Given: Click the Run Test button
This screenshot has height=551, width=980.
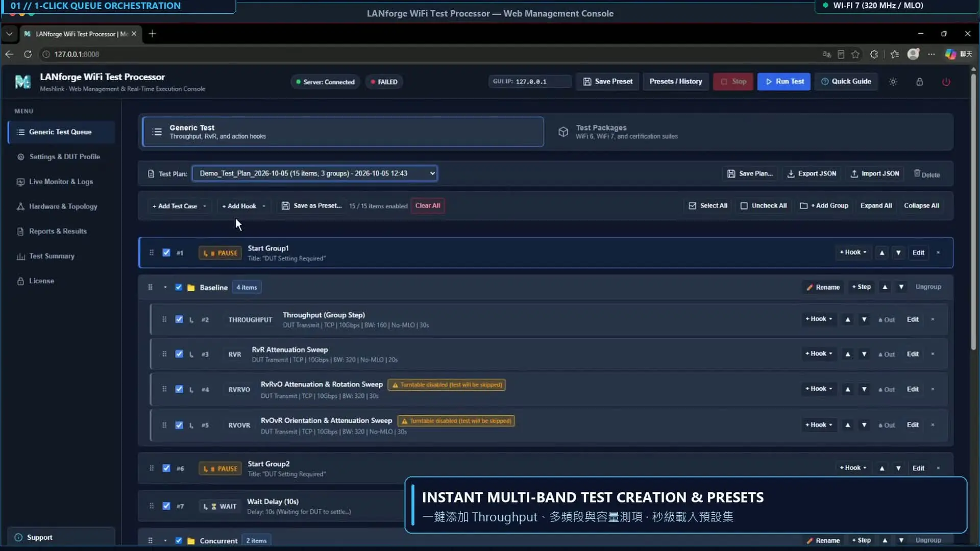Looking at the screenshot, I should [783, 82].
